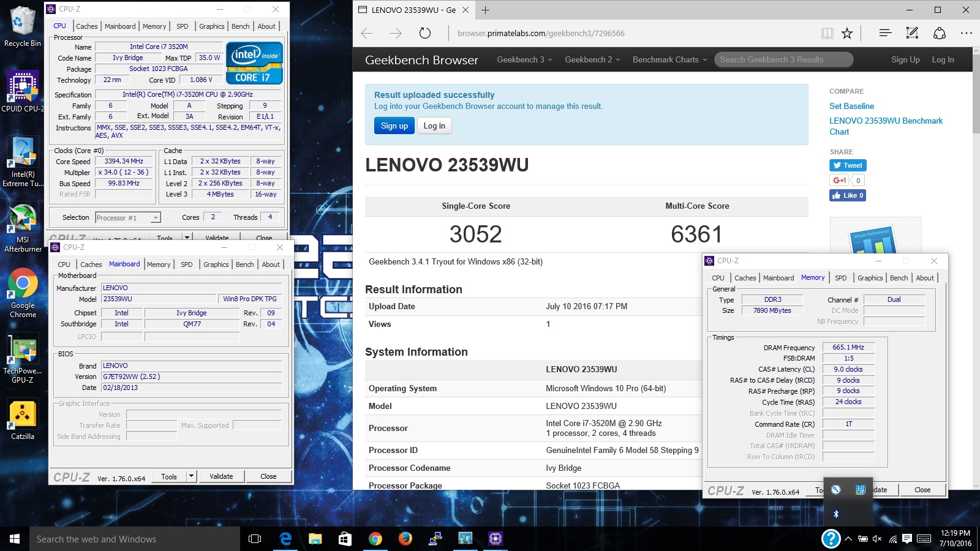Image resolution: width=980 pixels, height=551 pixels.
Task: Click Log In in Geekbench navbar
Action: point(943,59)
